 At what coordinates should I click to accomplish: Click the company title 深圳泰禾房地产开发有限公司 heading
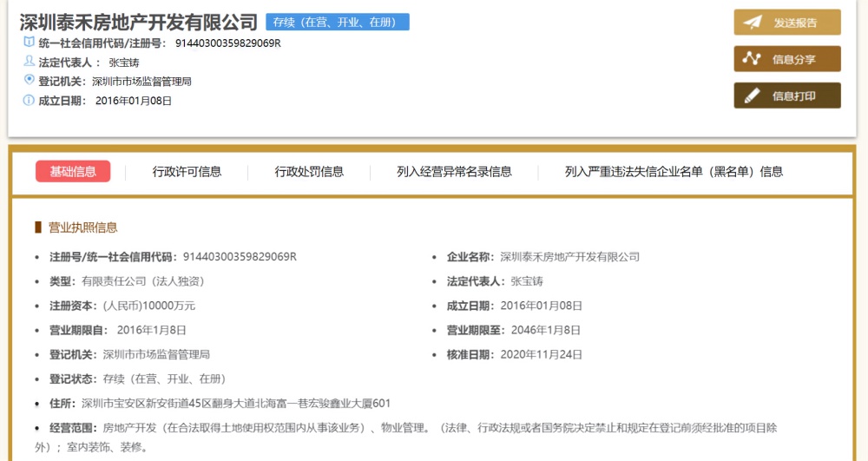(139, 22)
